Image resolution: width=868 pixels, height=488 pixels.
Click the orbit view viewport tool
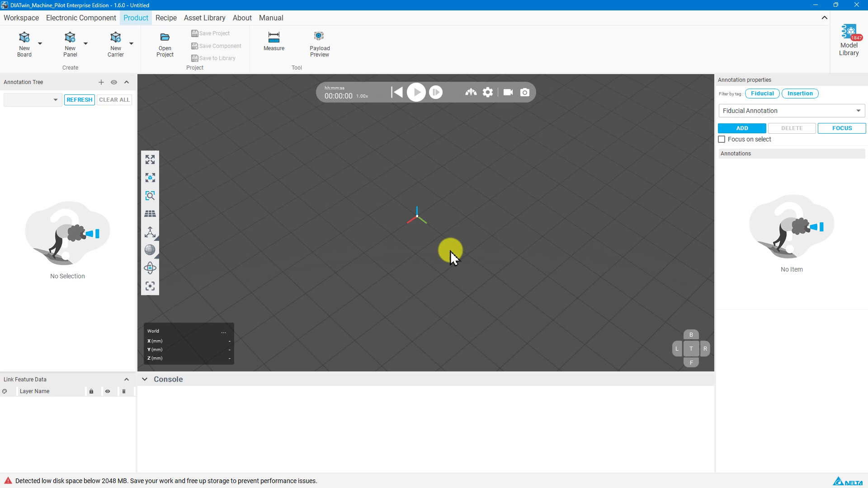pos(150,268)
